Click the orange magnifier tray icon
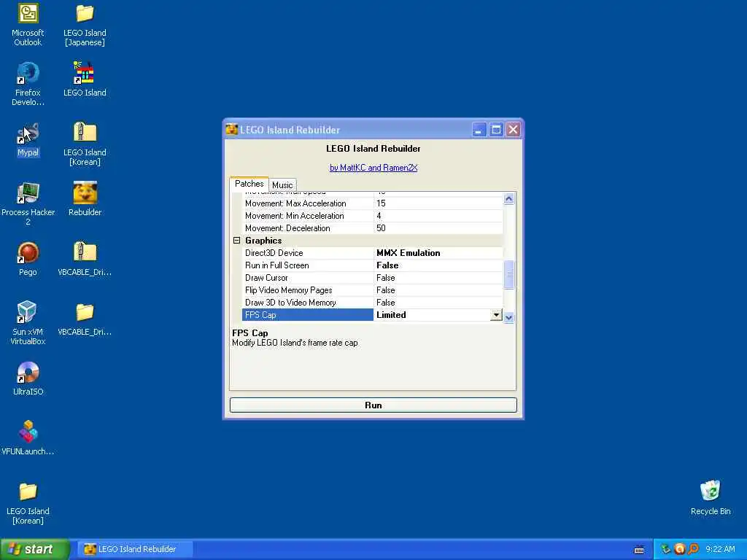This screenshot has height=560, width=747. pyautogui.click(x=694, y=549)
